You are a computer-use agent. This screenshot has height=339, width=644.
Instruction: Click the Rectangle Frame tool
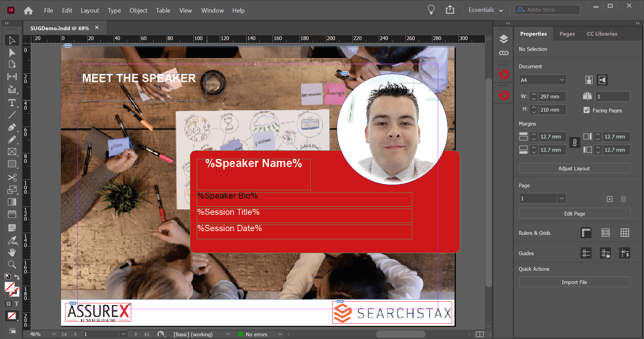point(12,152)
